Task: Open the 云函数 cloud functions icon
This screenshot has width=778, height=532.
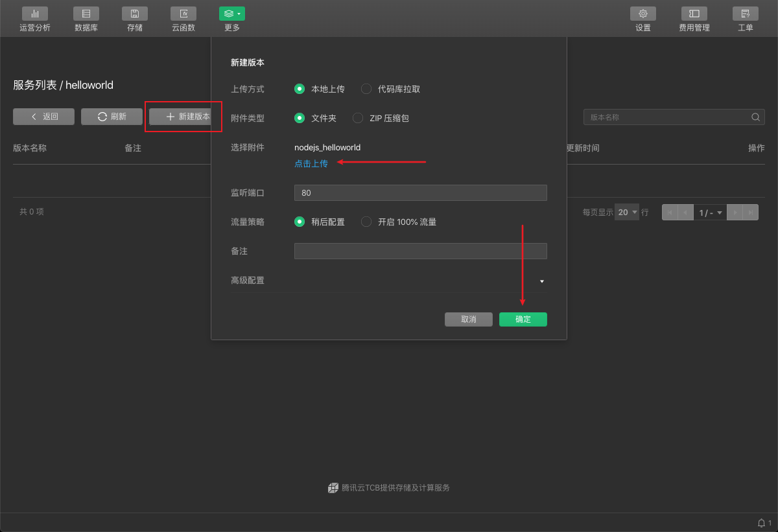Action: (x=183, y=14)
